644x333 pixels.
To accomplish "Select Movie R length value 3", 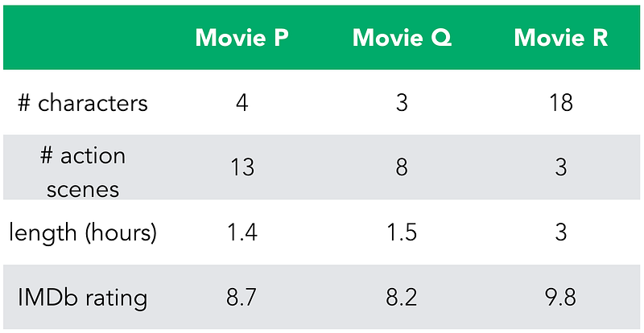I will click(561, 232).
